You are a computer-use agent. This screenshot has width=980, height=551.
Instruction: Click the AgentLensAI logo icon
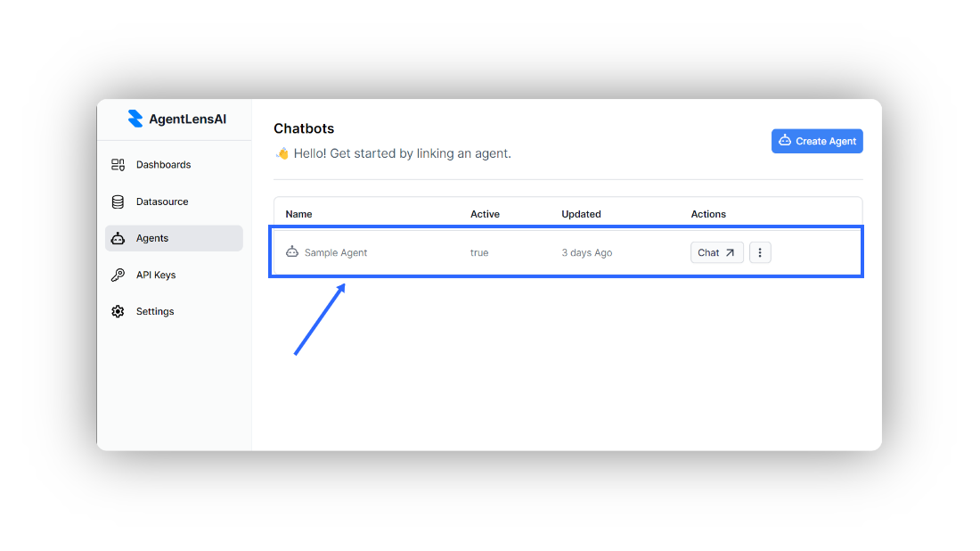click(x=135, y=119)
